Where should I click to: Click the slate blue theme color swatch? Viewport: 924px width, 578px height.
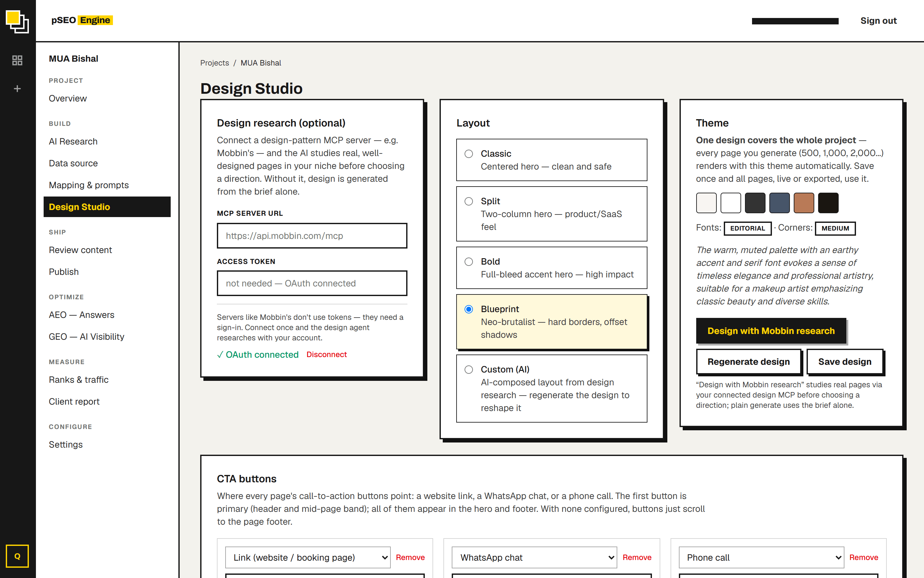click(x=779, y=203)
